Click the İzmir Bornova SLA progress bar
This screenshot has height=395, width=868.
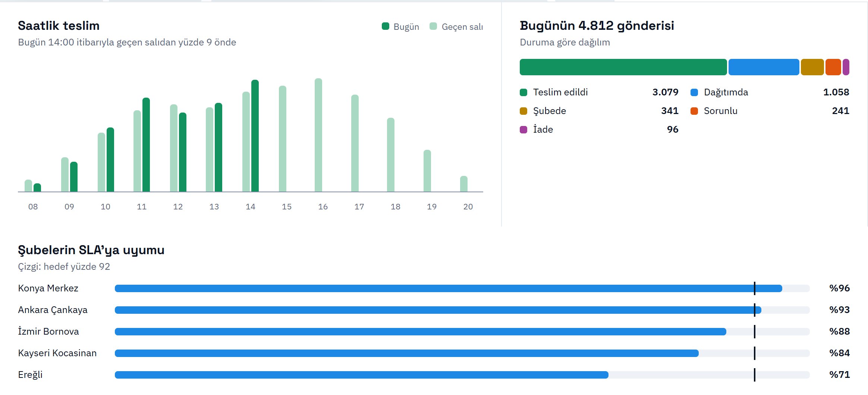pyautogui.click(x=462, y=332)
